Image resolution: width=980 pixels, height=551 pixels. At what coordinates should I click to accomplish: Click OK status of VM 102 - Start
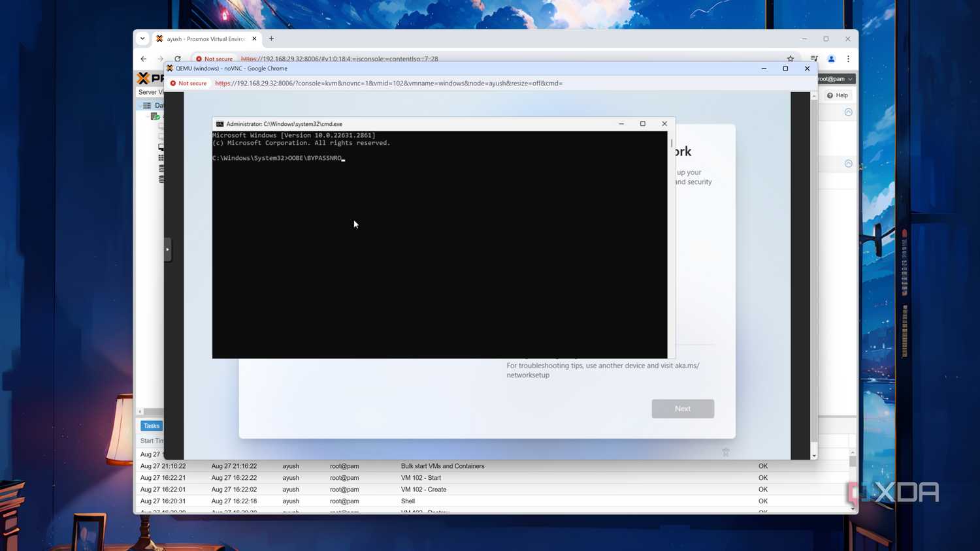763,478
